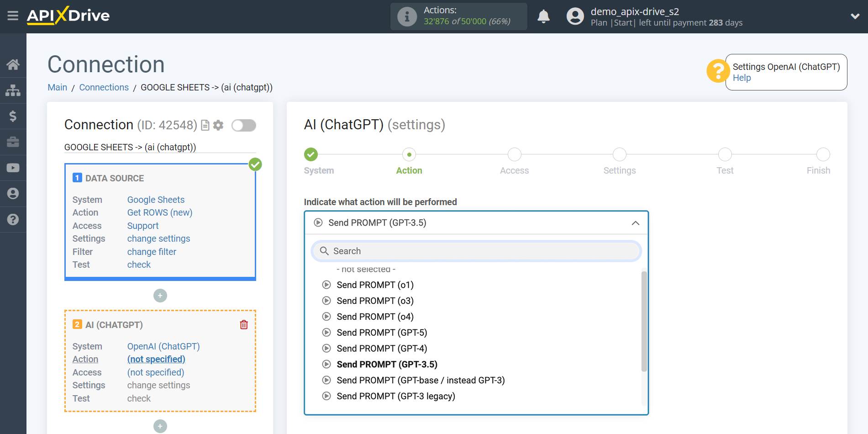Screen dimensions: 868x434
Task: Click the gear icon next to Connection ID
Action: (218, 125)
